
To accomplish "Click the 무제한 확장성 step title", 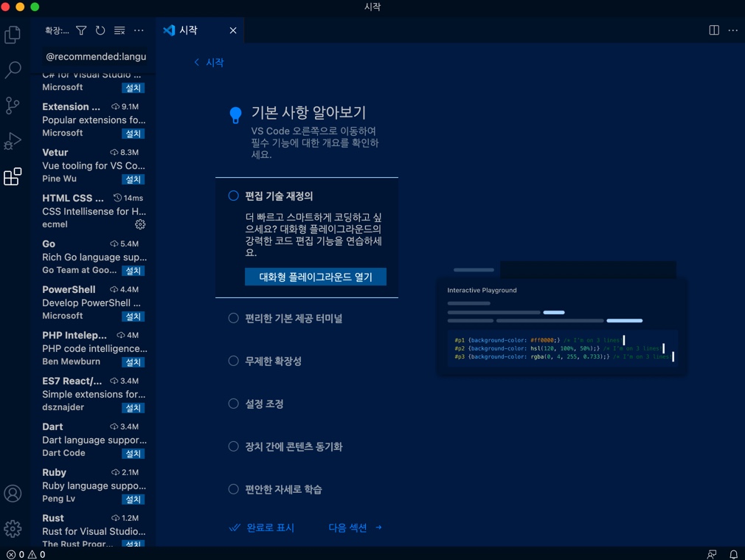I will point(273,361).
